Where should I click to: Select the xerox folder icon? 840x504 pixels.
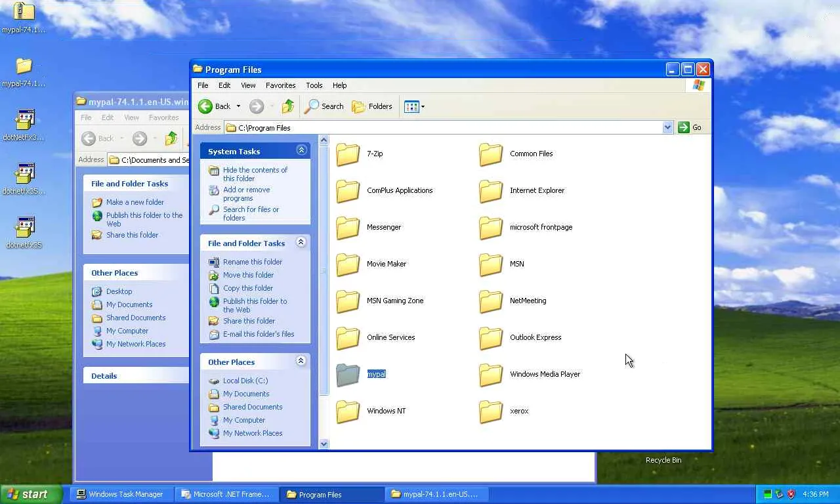[491, 411]
